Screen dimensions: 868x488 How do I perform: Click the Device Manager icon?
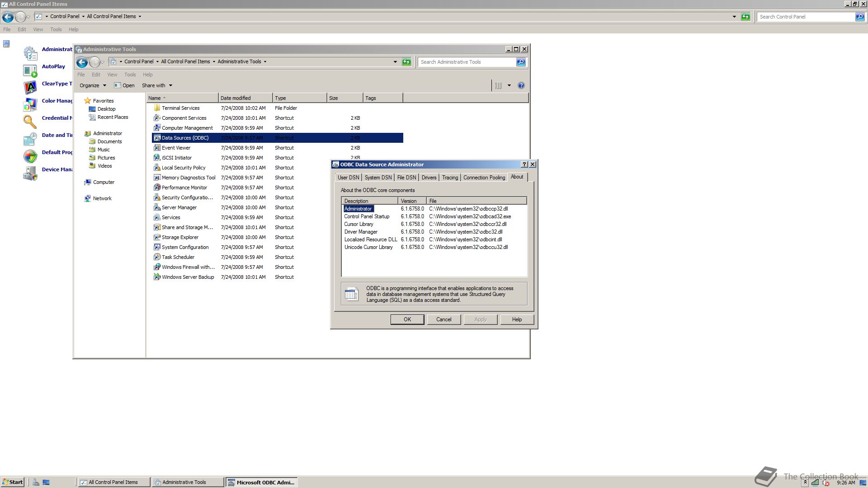[x=30, y=173]
